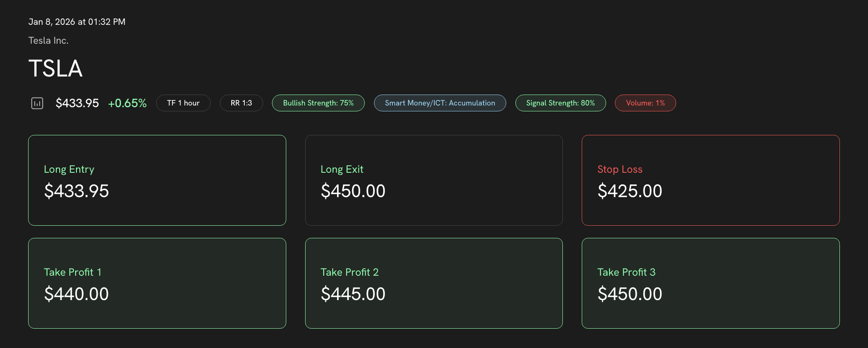The width and height of the screenshot is (868, 348).
Task: Select the Take Profit 1 card
Action: click(157, 283)
